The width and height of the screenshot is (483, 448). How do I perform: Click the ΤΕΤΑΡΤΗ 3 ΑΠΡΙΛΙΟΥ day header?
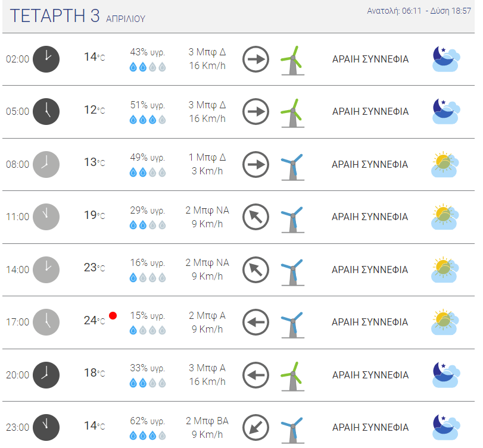tap(77, 16)
